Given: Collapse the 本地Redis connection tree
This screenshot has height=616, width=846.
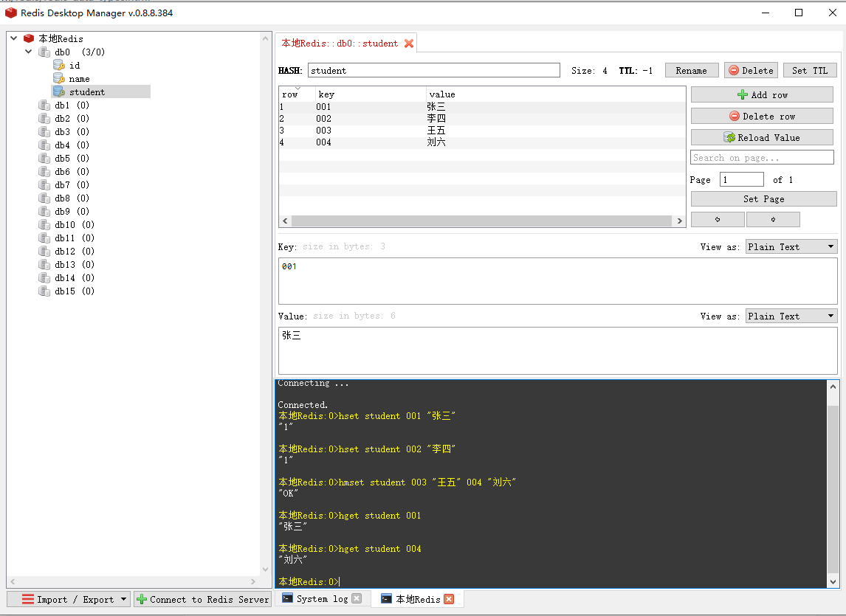Looking at the screenshot, I should [14, 38].
